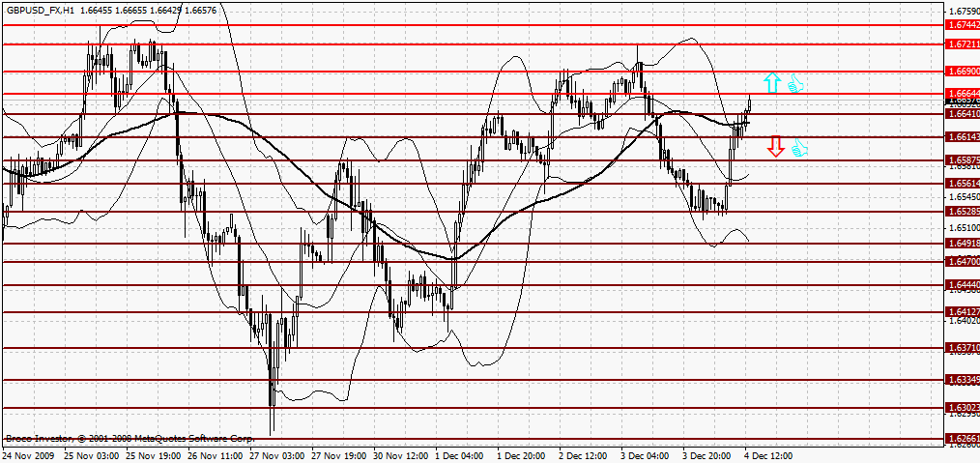980x463 pixels.
Task: Select the 1.6371 price level label
Action: [962, 347]
